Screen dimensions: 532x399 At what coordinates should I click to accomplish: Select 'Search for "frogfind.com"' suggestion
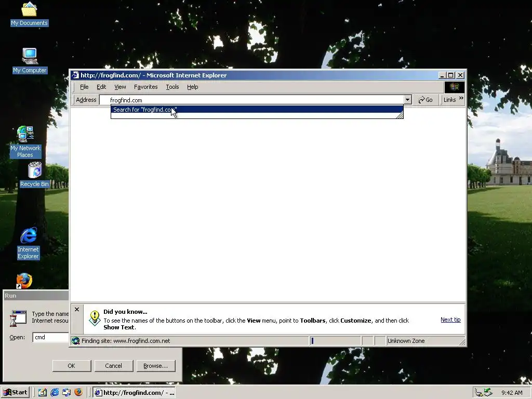point(257,109)
